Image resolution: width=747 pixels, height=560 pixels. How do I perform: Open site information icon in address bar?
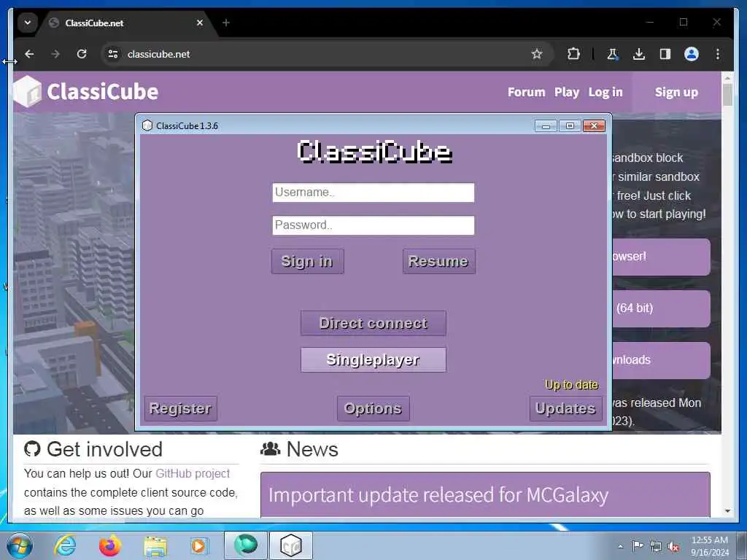point(113,54)
